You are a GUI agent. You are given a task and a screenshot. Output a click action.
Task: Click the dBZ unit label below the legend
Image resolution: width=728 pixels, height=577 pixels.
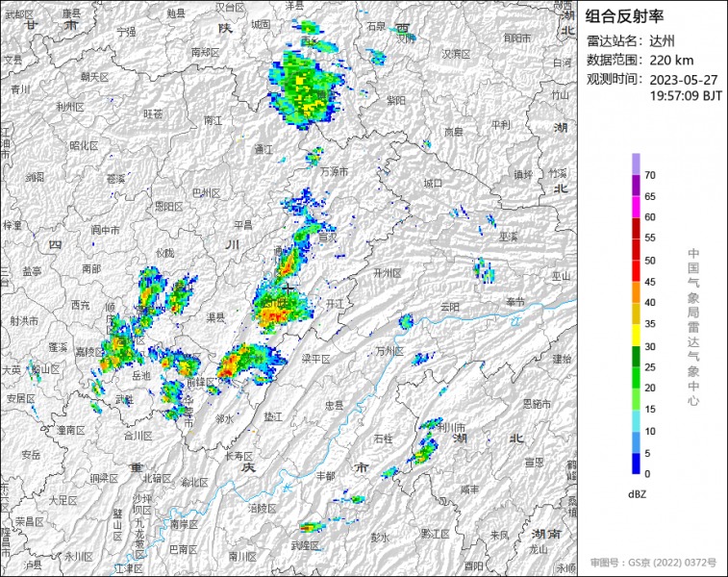(x=636, y=492)
